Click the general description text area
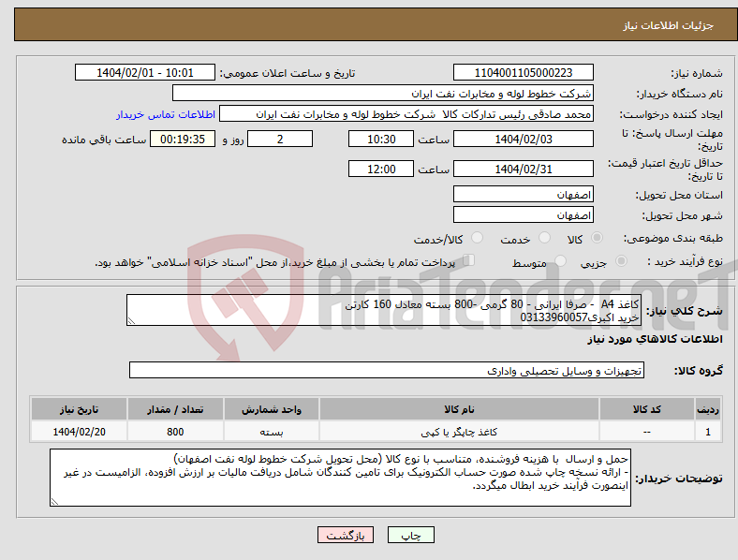 tap(384, 310)
